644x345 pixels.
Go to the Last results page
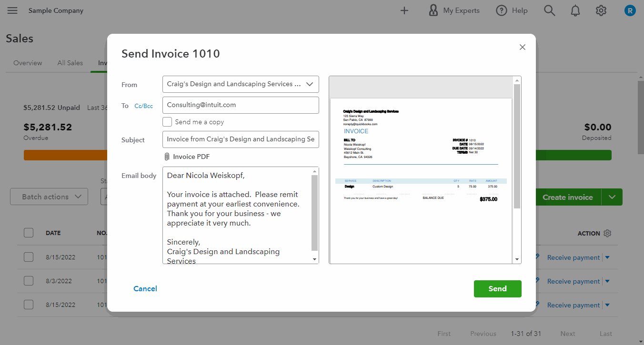(x=606, y=334)
